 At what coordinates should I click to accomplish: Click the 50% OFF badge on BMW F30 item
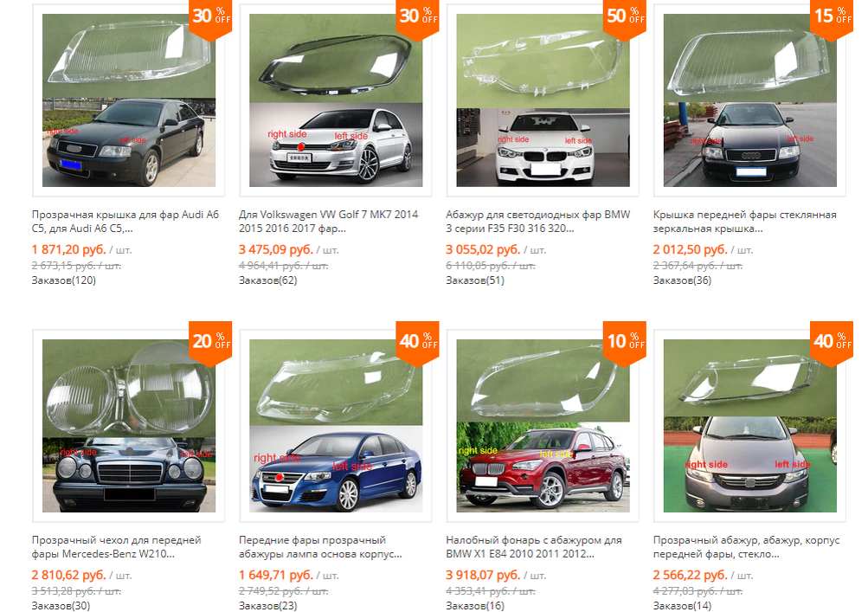point(625,19)
